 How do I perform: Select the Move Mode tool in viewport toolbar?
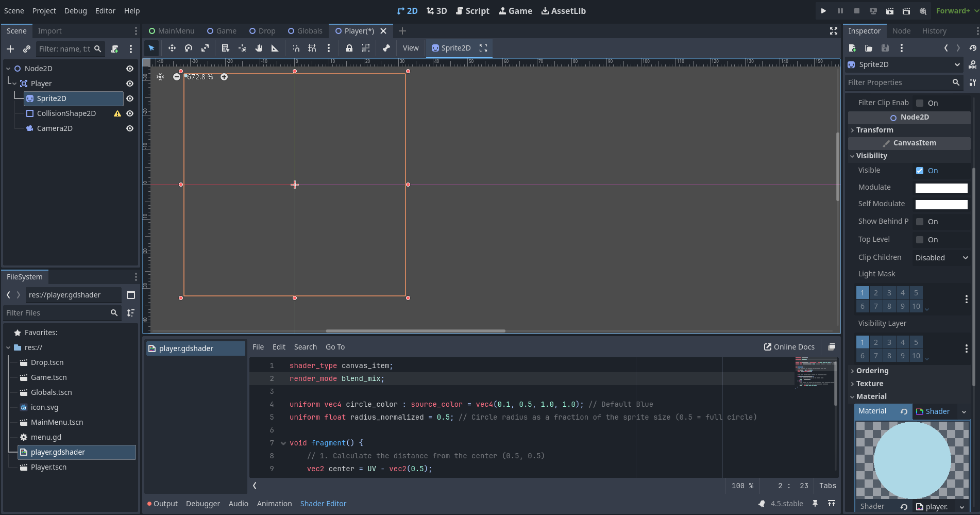[172, 48]
